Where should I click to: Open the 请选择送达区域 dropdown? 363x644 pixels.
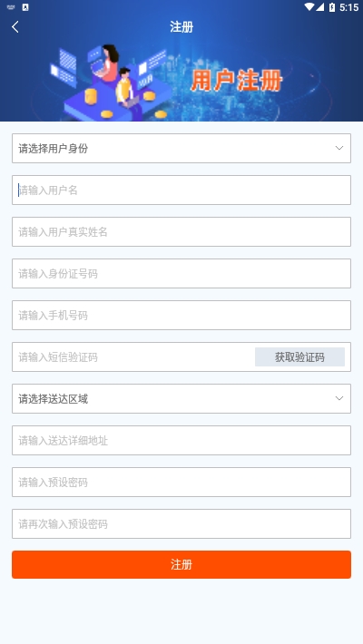tap(181, 399)
